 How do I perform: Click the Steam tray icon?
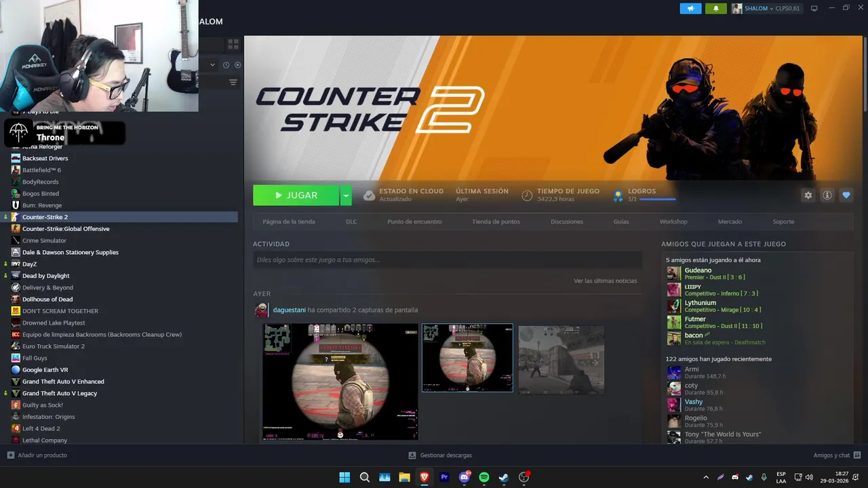coord(749,477)
